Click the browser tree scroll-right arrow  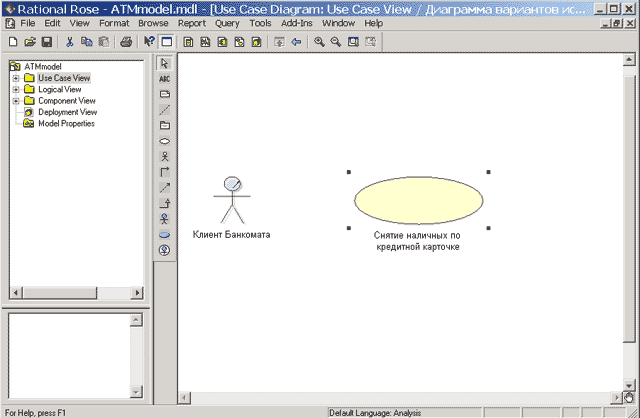137,293
